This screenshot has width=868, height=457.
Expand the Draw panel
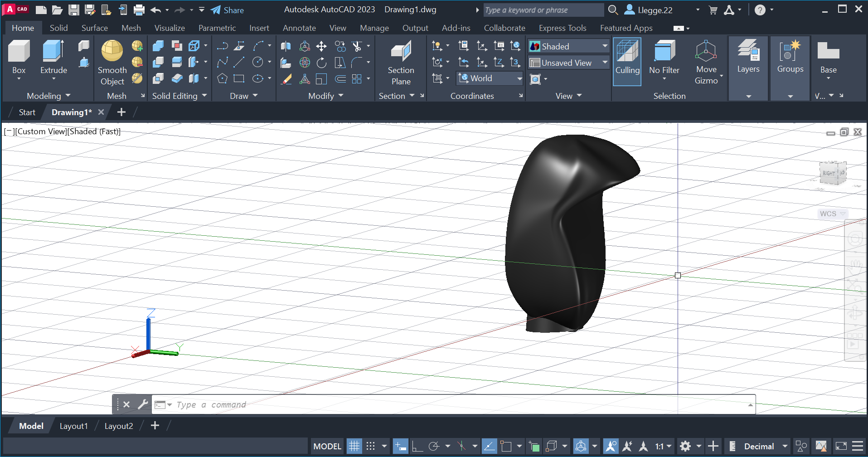(x=244, y=96)
